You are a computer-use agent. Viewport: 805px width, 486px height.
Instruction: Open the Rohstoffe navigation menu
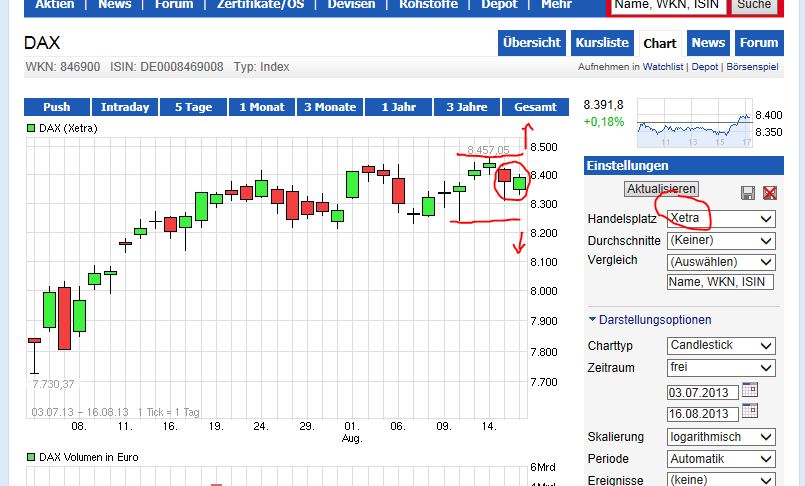click(428, 5)
